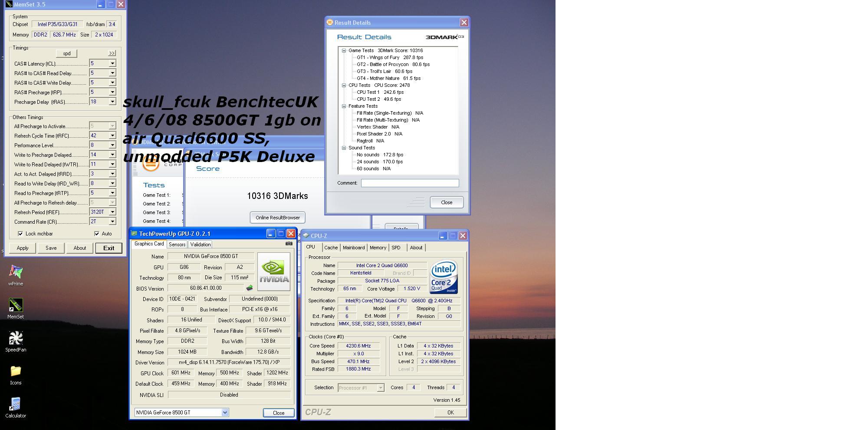Select GT4 - Mother Nature result row
The width and height of the screenshot is (868, 430).
tap(388, 78)
